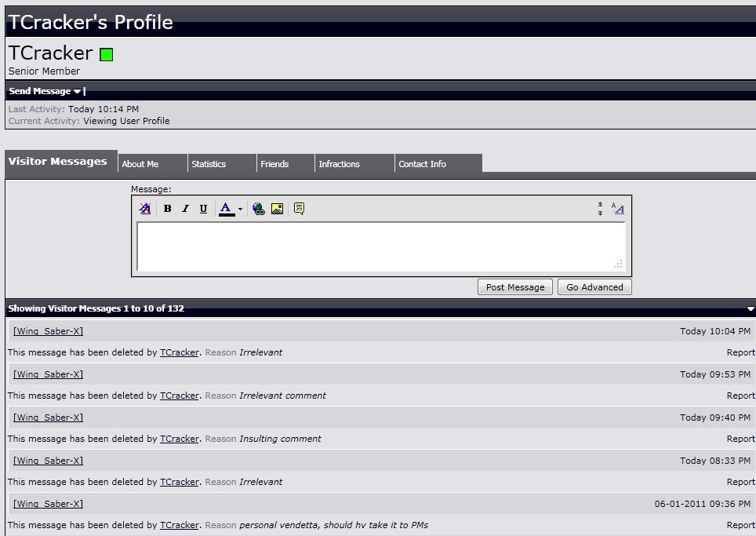Report the 'personal vendetta' deleted message
756x536 pixels.
click(x=740, y=525)
